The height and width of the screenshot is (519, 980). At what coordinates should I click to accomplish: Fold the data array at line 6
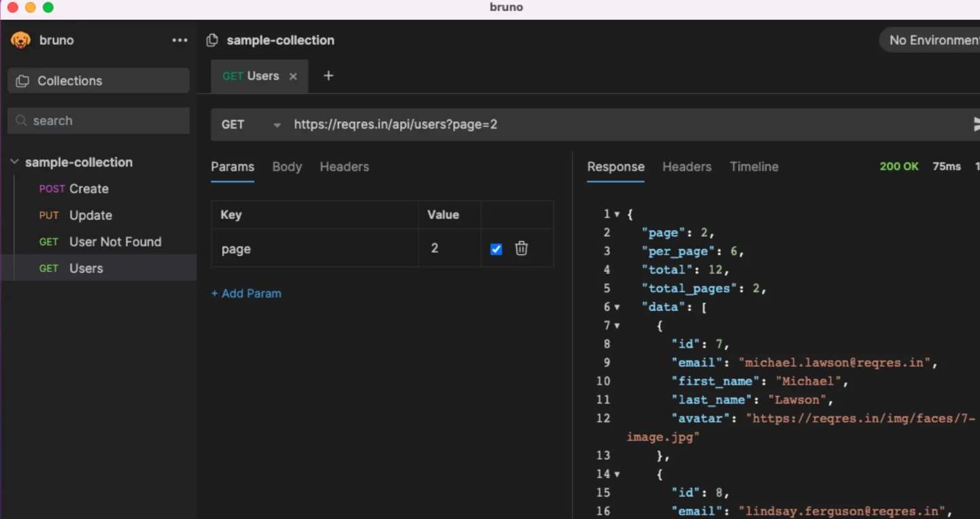click(617, 307)
